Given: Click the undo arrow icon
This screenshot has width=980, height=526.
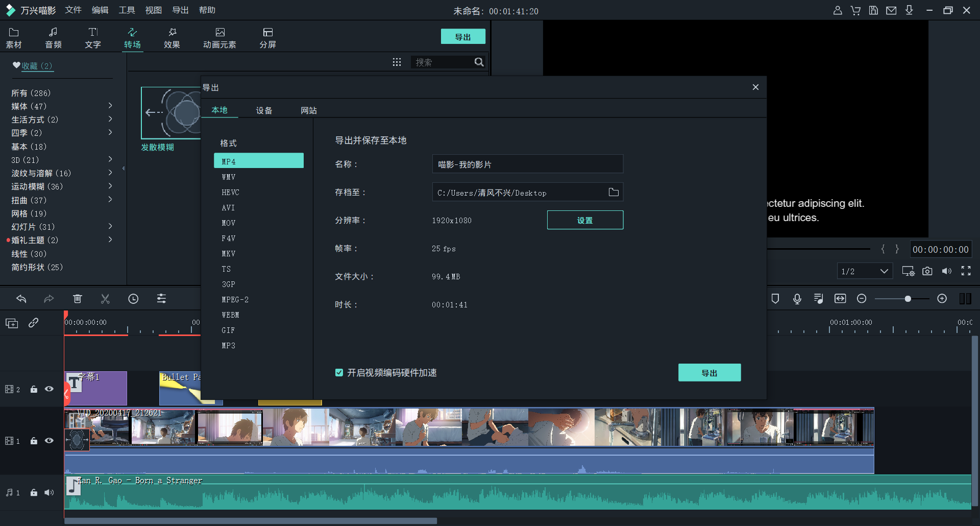Looking at the screenshot, I should click(21, 299).
